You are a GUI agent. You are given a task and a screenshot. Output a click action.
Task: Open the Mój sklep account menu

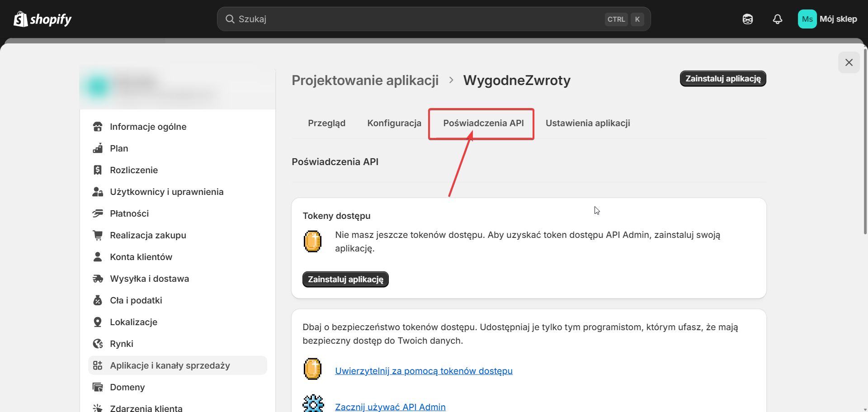coord(827,19)
